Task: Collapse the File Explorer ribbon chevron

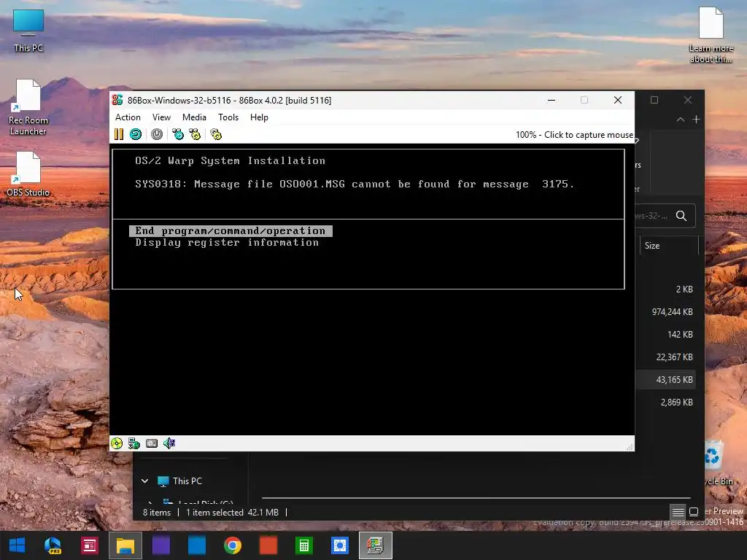Action: [681, 120]
